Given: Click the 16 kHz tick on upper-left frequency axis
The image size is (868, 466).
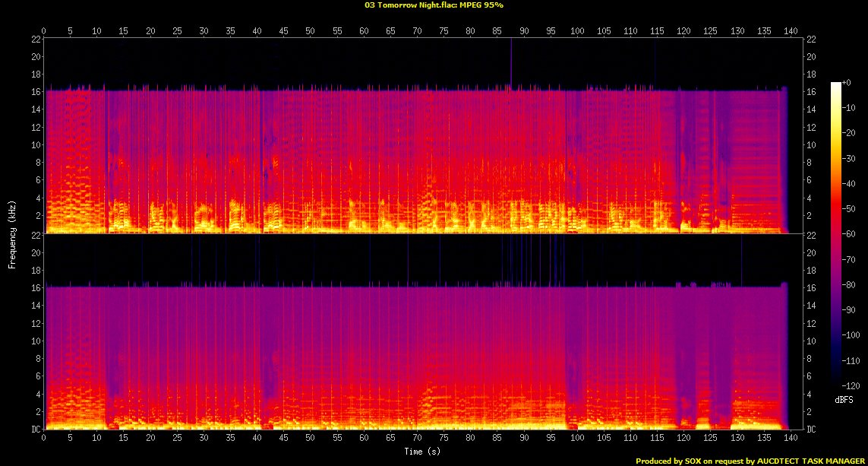Looking at the screenshot, I should click(36, 92).
